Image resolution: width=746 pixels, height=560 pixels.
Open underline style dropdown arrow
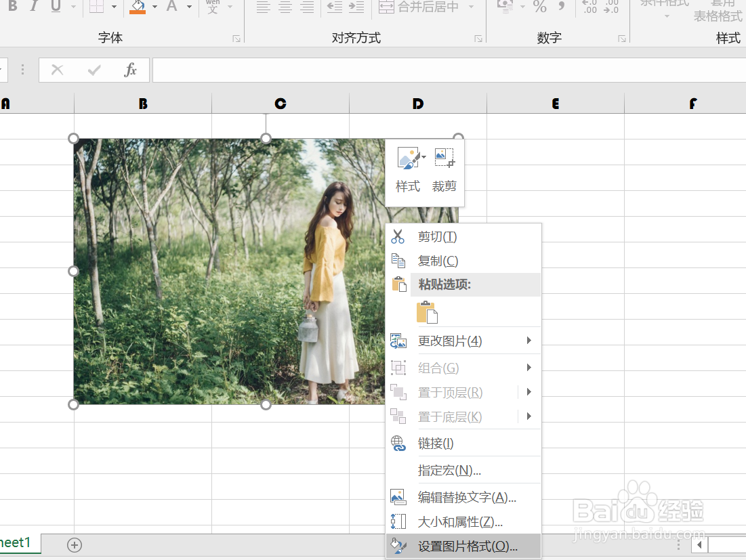click(73, 7)
